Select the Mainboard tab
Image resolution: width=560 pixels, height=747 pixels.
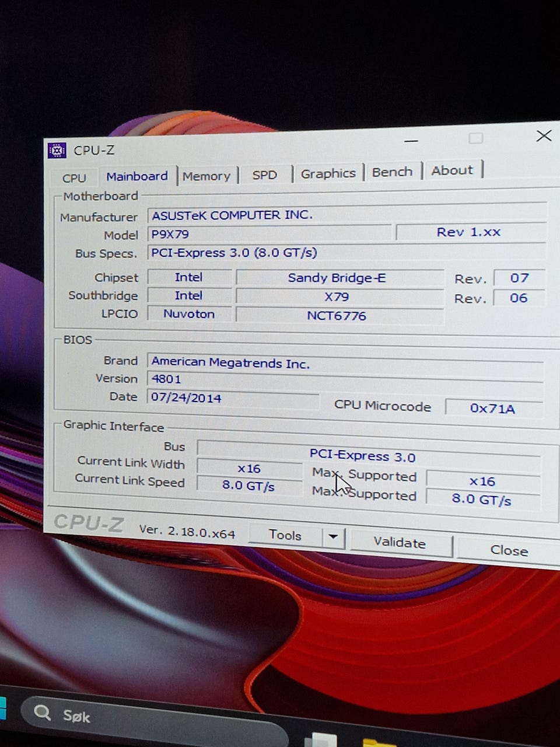137,176
